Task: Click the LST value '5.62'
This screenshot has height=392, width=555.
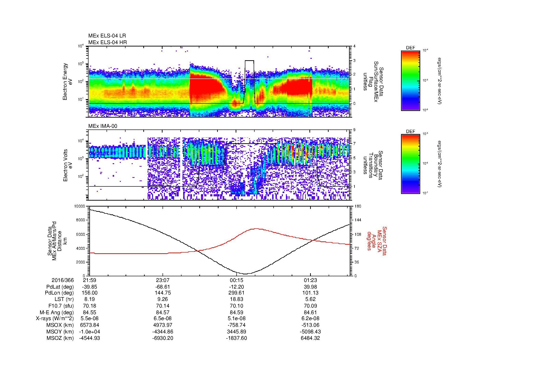Action: tap(310, 300)
